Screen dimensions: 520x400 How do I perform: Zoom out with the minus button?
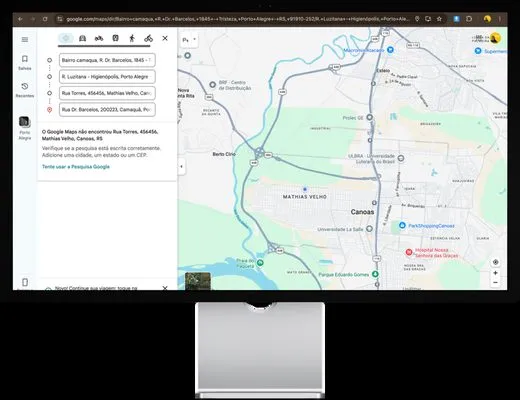(495, 283)
